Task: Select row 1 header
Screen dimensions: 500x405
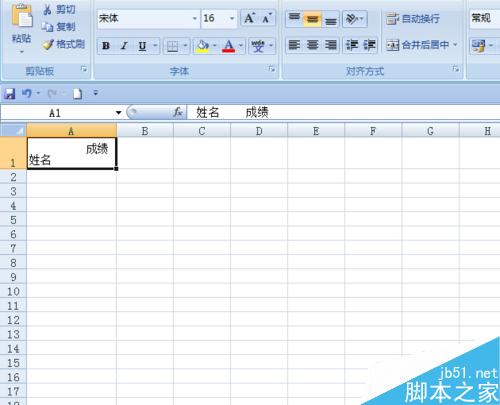Action: pos(13,153)
